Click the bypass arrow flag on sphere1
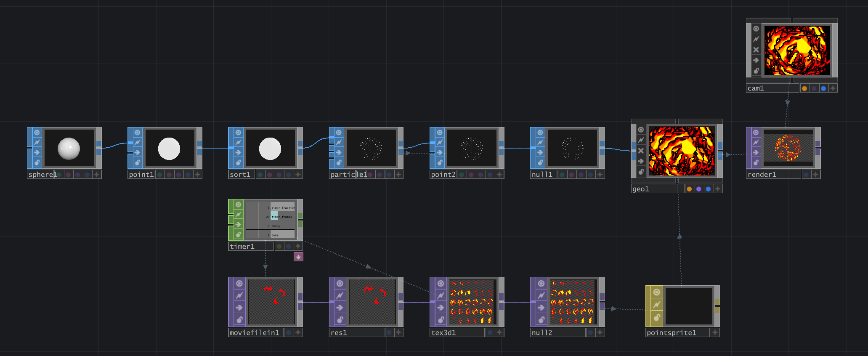Image resolution: width=868 pixels, height=356 pixels. [x=37, y=152]
